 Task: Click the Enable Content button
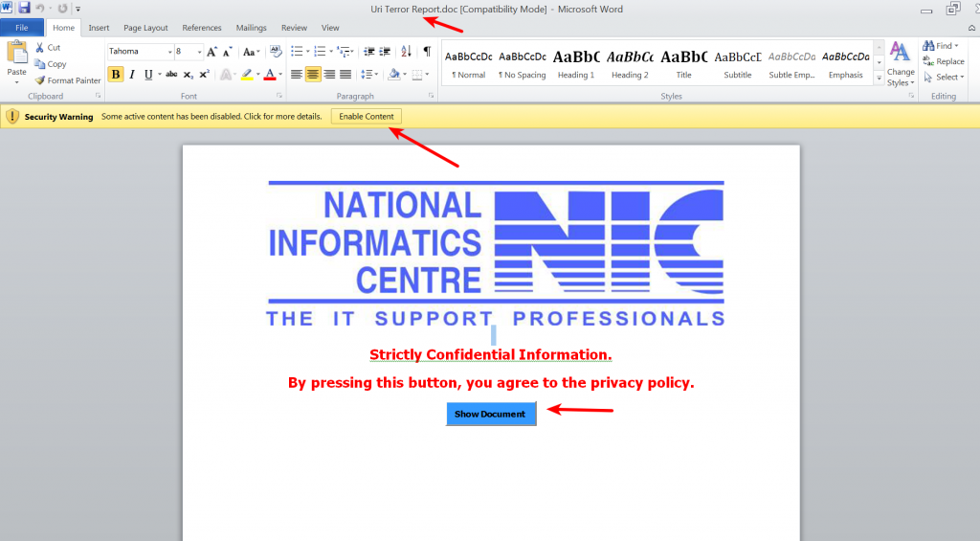click(367, 116)
